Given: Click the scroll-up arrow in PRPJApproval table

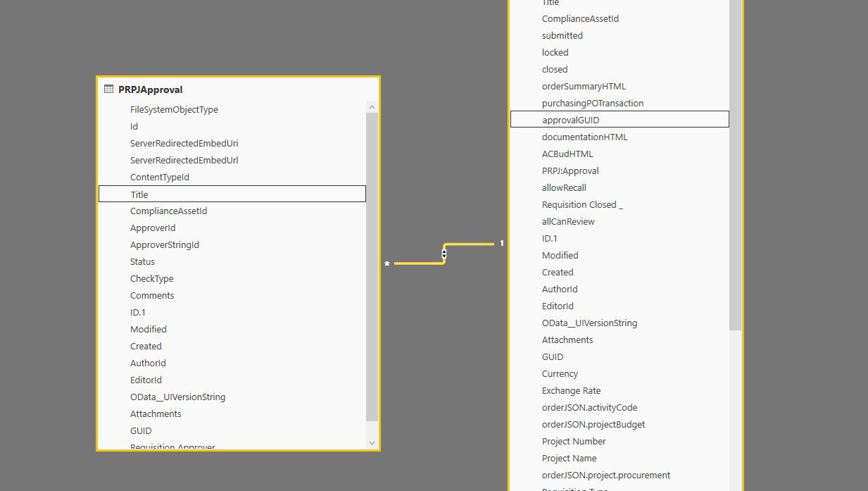Looking at the screenshot, I should (x=372, y=107).
